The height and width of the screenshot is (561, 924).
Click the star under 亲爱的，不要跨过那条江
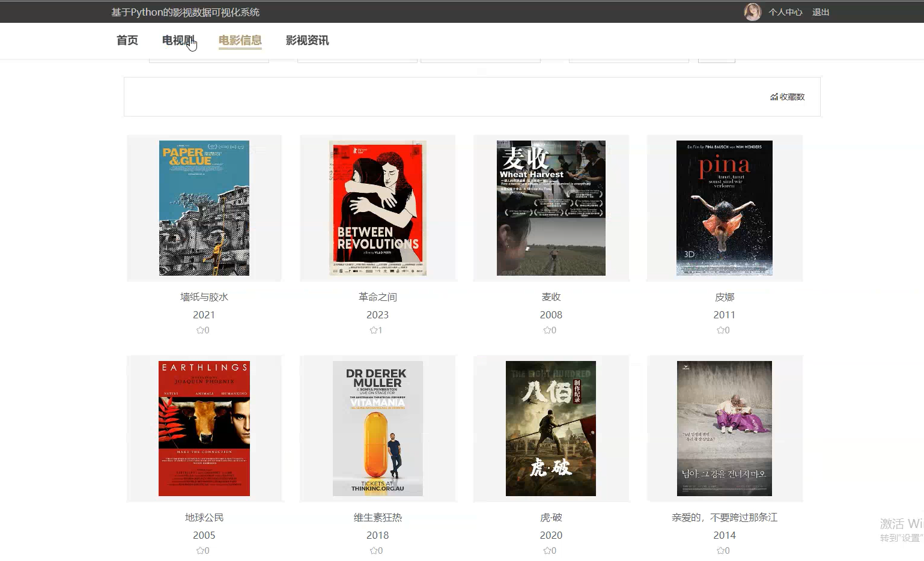click(x=720, y=551)
